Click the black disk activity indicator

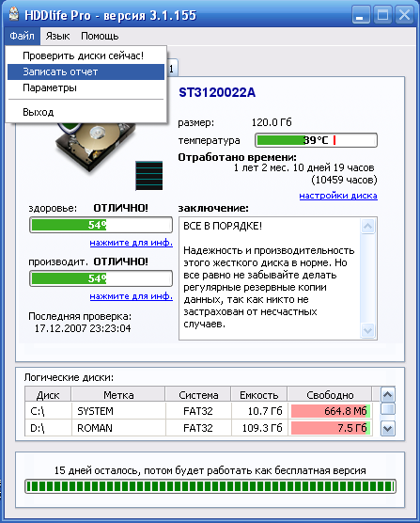point(148,176)
